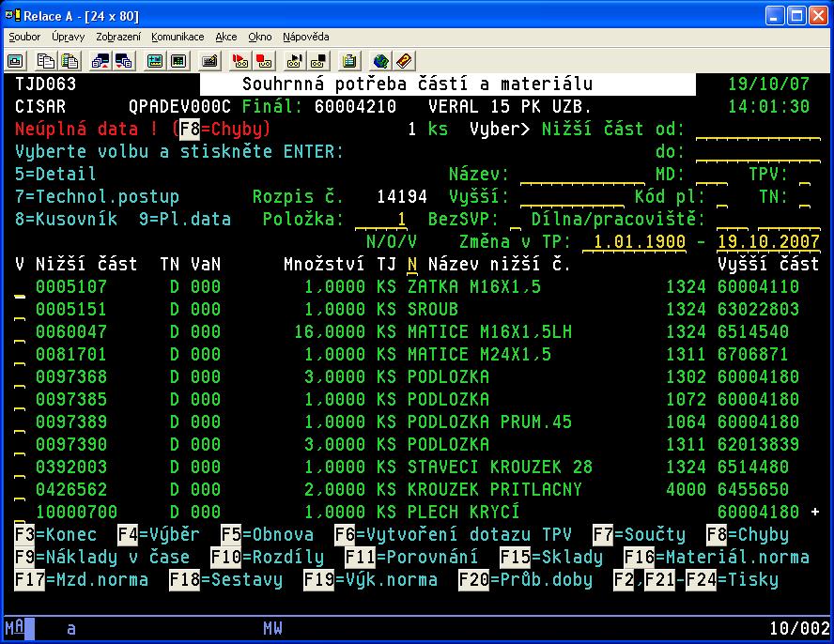Click the black Play Macro icon
The width and height of the screenshot is (834, 644).
click(295, 61)
